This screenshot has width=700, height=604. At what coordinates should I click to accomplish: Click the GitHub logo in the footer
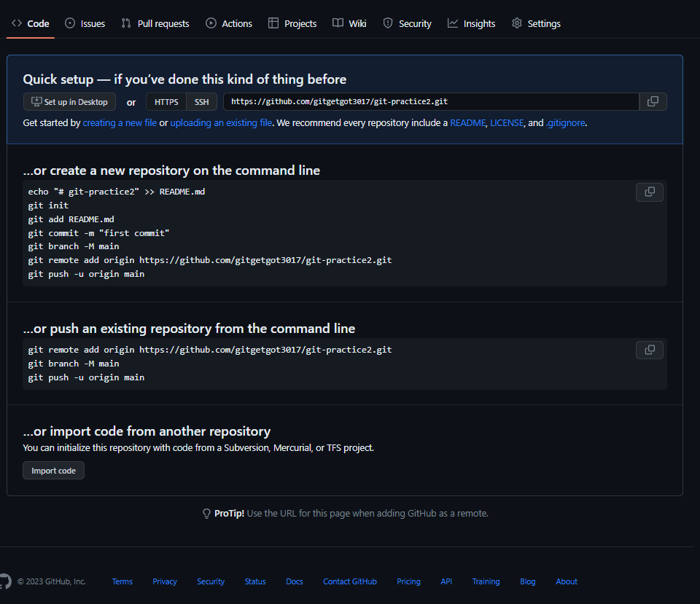[4, 581]
